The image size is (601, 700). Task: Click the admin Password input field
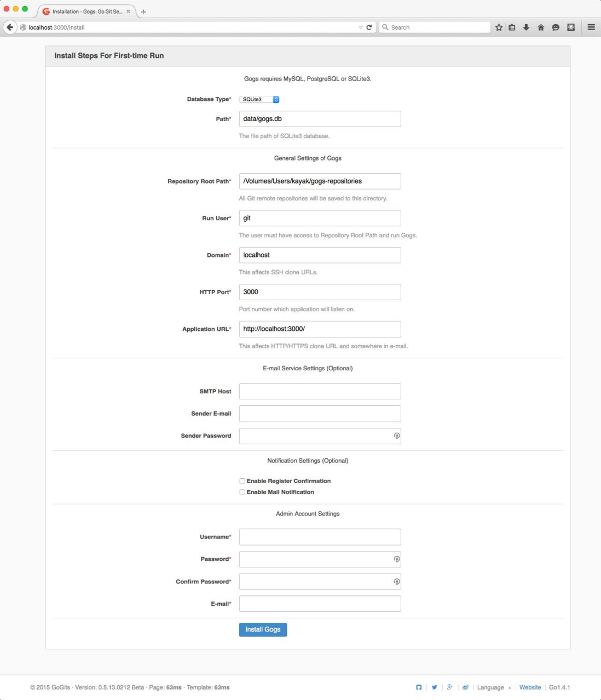tap(320, 559)
